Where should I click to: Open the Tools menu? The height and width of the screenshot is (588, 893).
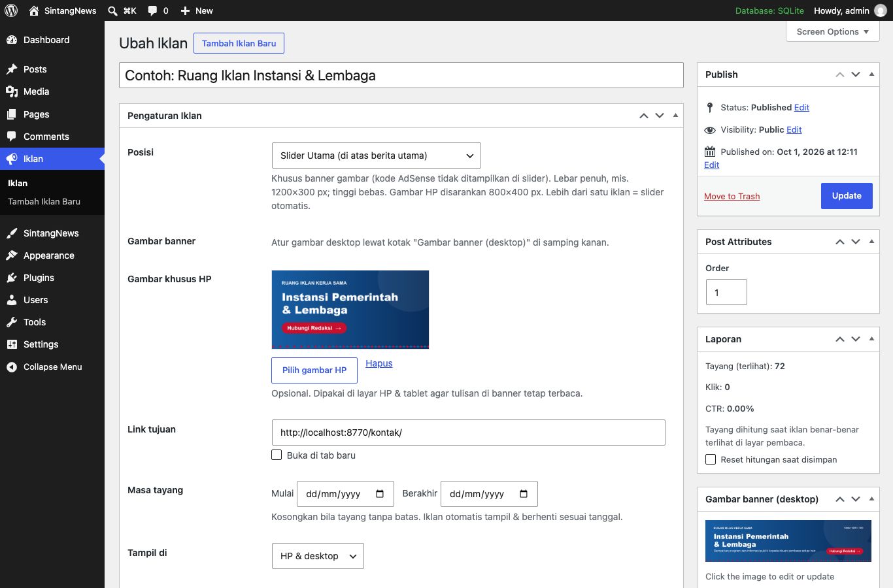pos(52,322)
